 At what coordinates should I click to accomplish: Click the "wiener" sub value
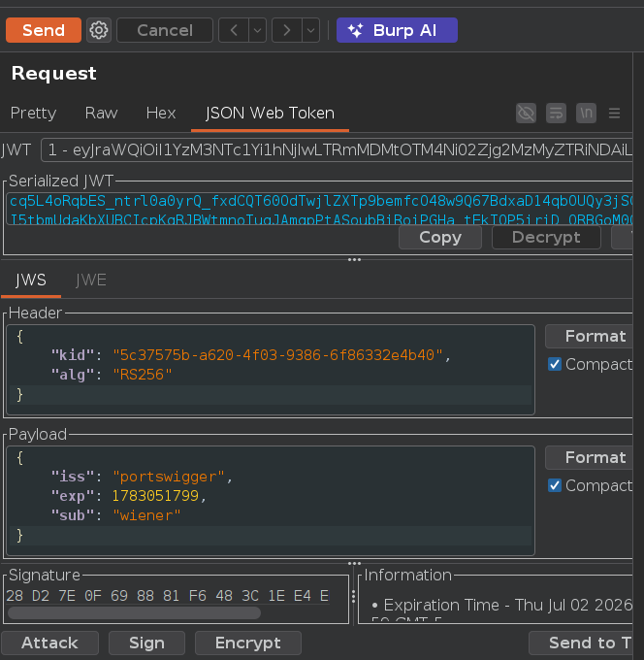pyautogui.click(x=146, y=515)
